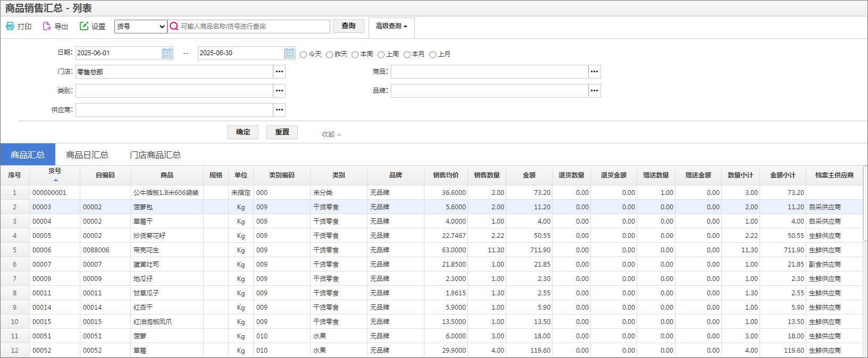Select the 蛋黄吐司 product row
The height and width of the screenshot is (358, 868).
[x=431, y=264]
